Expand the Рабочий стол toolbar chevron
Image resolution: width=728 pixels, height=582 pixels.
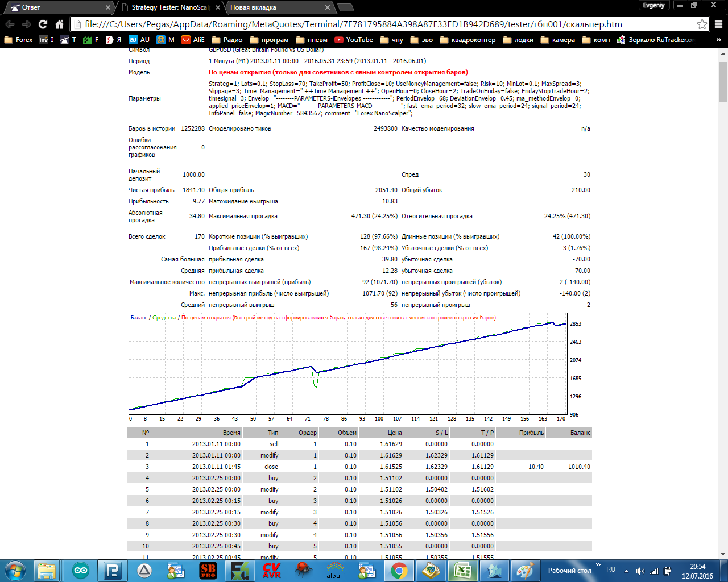pos(598,565)
